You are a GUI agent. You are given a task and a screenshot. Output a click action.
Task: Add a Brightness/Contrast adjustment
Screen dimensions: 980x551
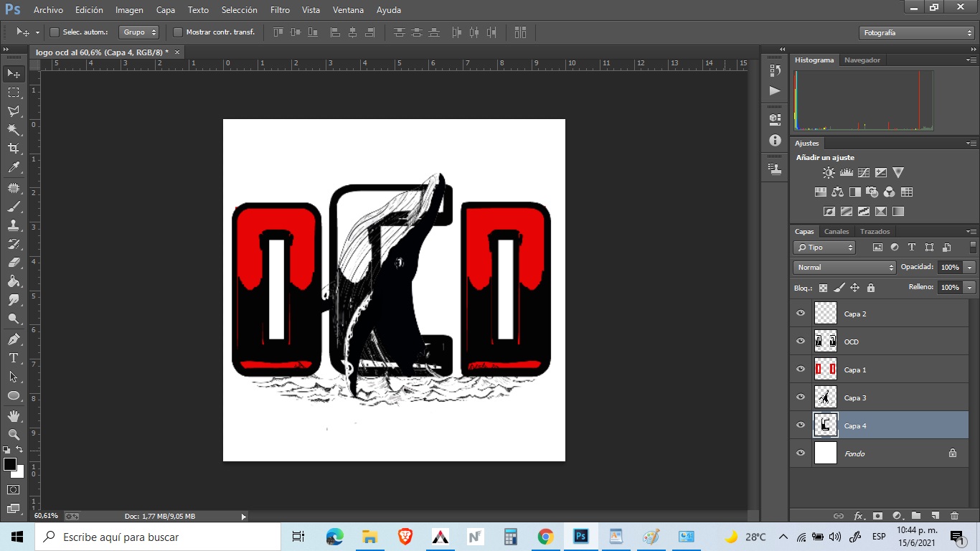[829, 173]
